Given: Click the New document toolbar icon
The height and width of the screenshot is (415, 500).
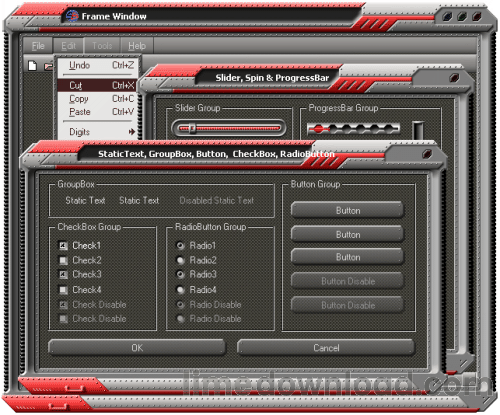Looking at the screenshot, I should (x=32, y=66).
